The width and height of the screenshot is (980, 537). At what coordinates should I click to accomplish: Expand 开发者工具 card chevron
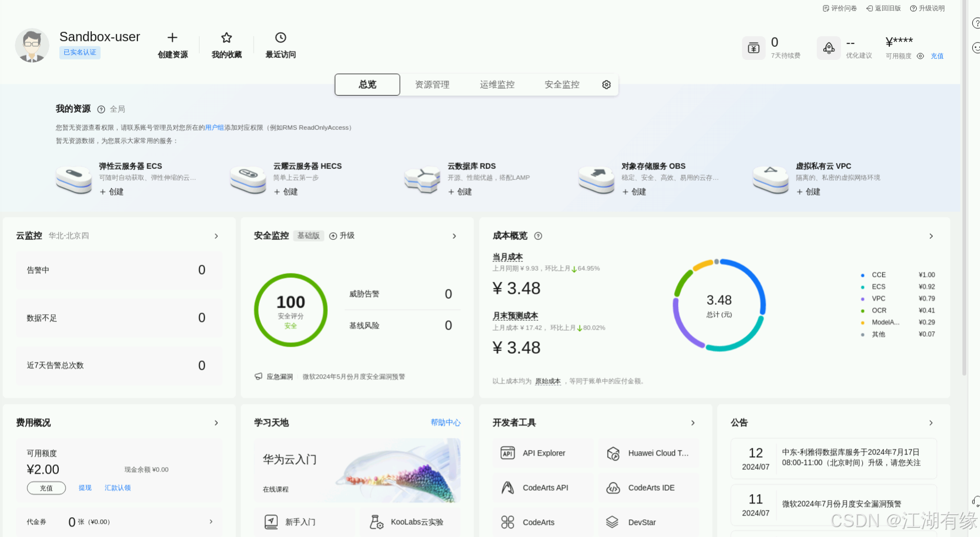pos(693,423)
